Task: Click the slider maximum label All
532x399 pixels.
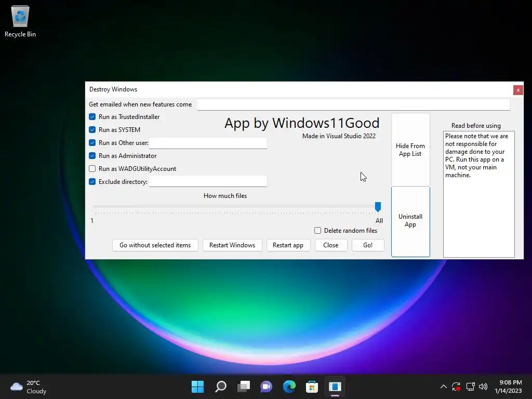Action: click(379, 221)
